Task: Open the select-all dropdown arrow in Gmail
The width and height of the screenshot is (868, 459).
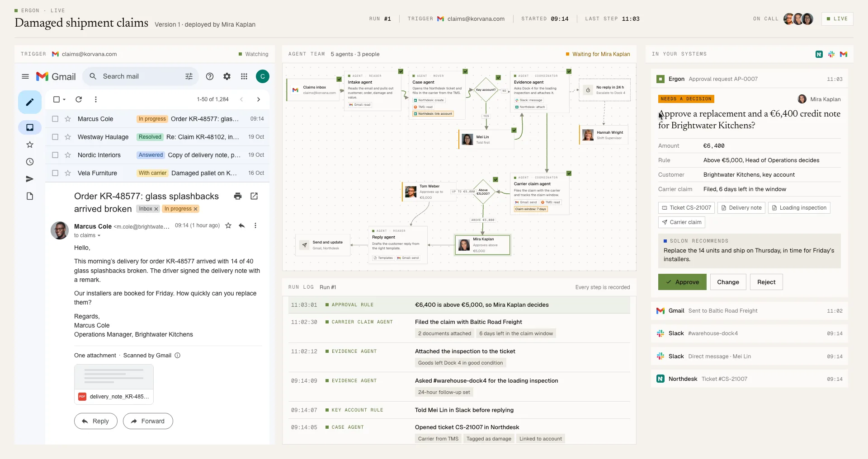Action: [x=64, y=99]
